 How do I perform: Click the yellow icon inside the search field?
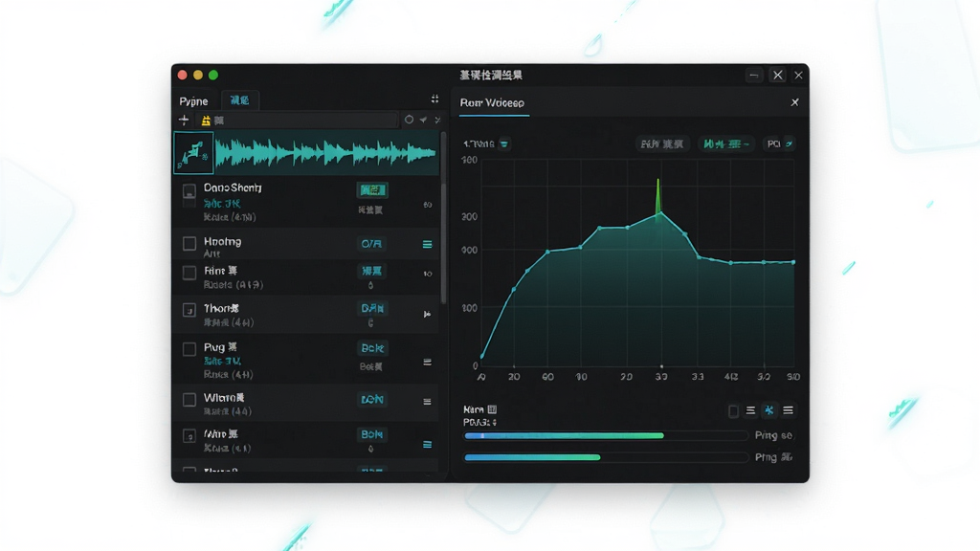(206, 120)
